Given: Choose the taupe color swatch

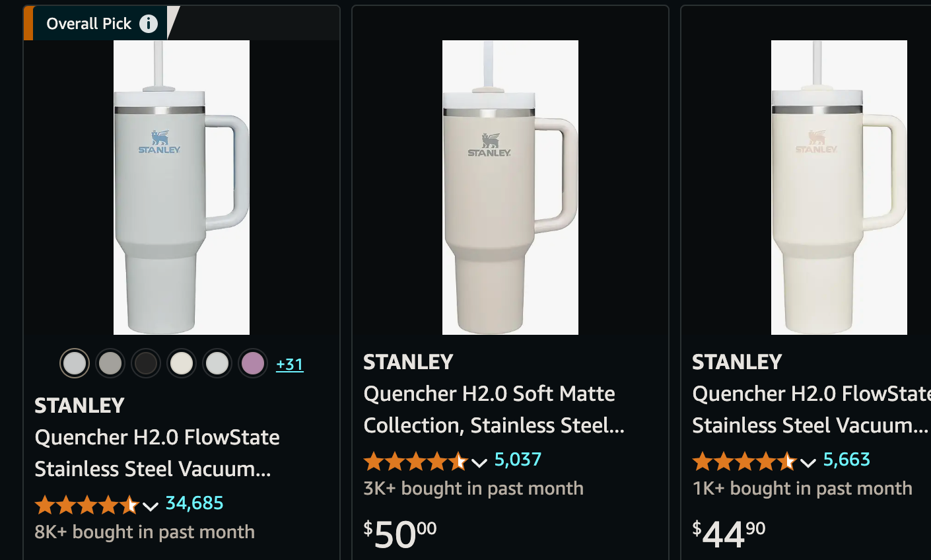Looking at the screenshot, I should click(110, 363).
